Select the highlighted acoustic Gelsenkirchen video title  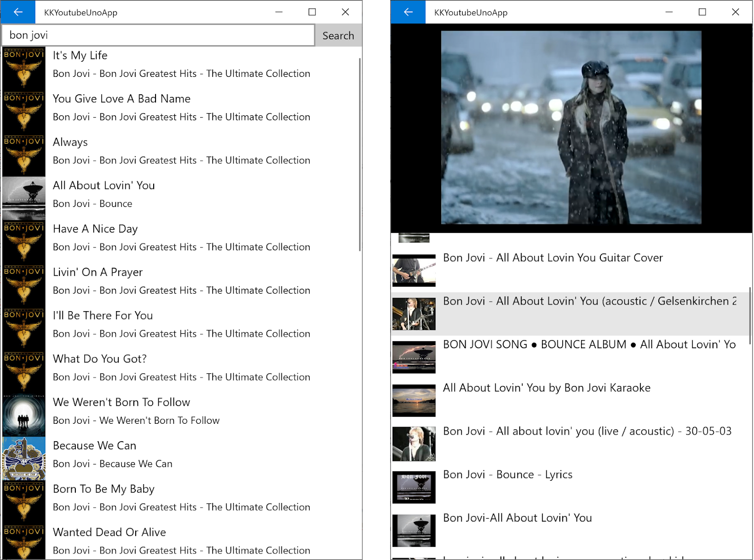[x=590, y=301]
